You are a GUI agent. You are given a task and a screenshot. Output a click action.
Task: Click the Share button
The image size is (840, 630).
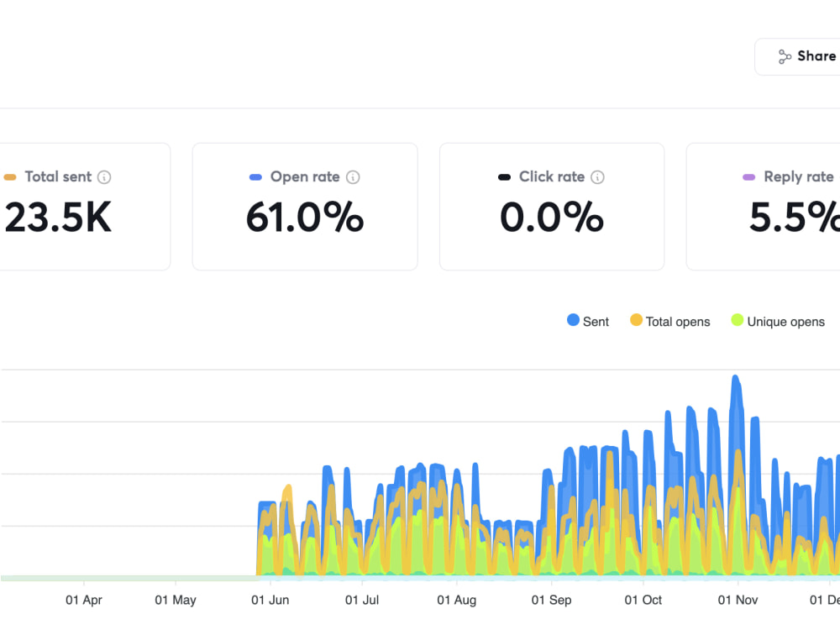click(797, 56)
